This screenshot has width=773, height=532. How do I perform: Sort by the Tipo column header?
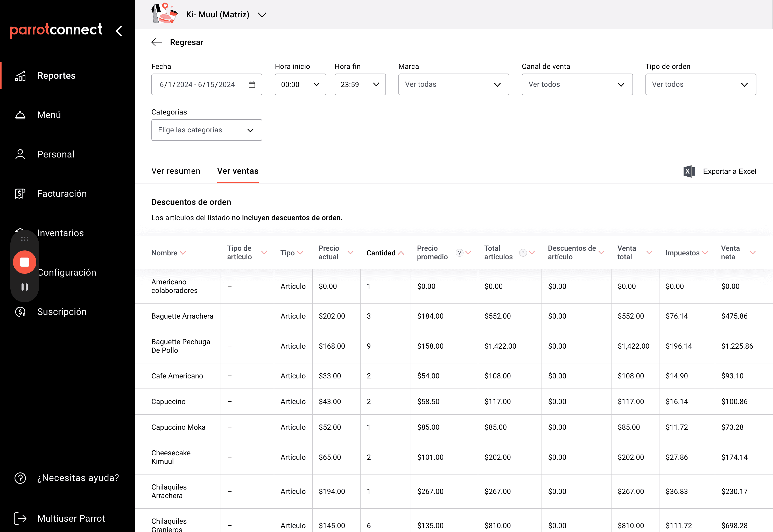pos(292,253)
